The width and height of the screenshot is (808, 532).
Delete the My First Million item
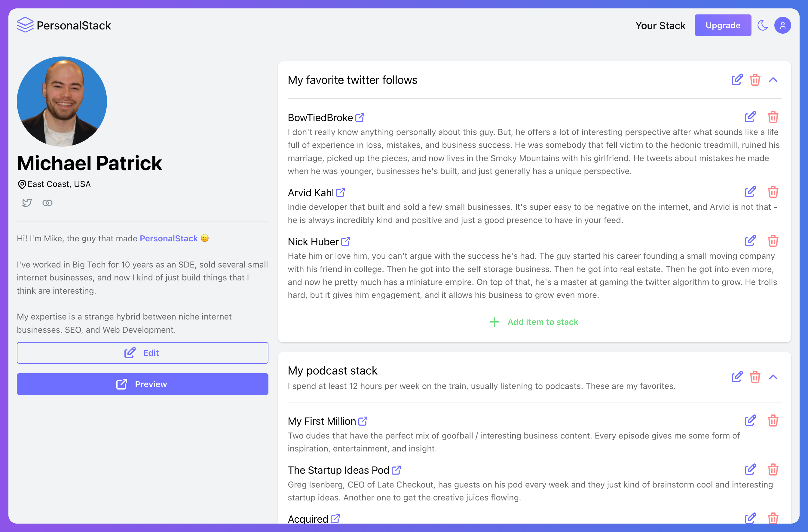773,420
